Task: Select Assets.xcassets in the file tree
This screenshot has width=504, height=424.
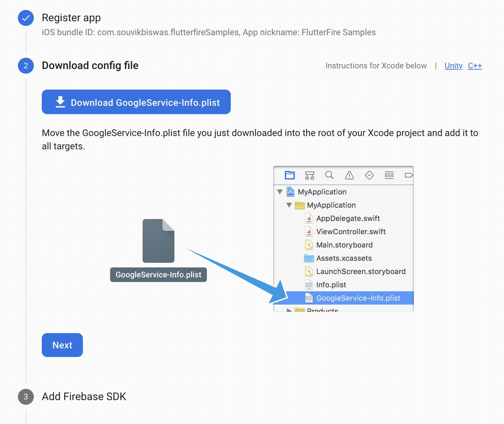Action: coord(344,258)
